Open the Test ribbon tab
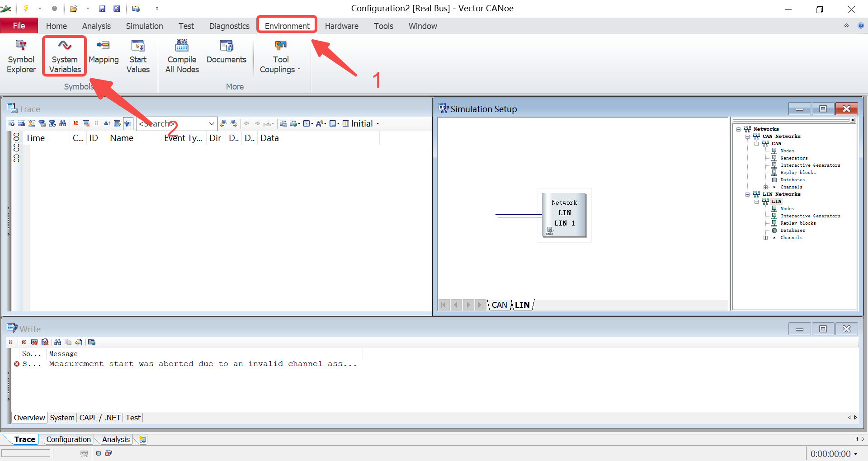This screenshot has height=461, width=868. (186, 26)
